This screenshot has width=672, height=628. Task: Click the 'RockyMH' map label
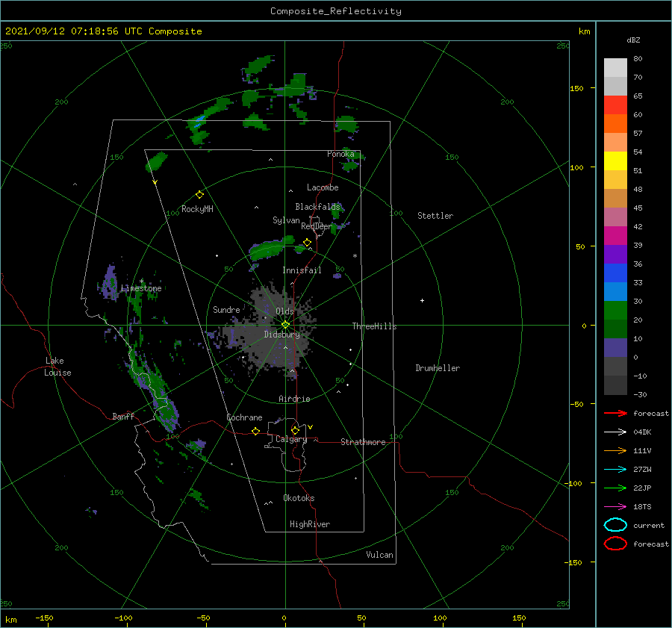[x=197, y=209]
